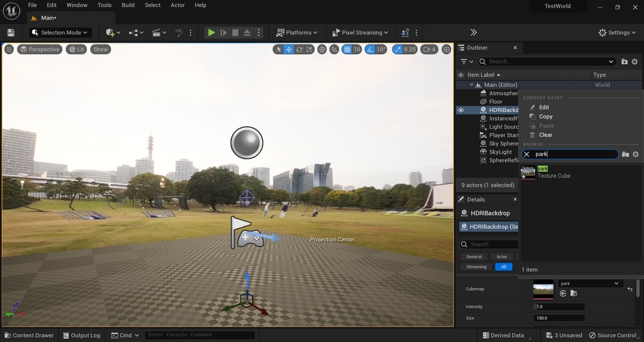
Task: Open the Show flags menu
Action: pyautogui.click(x=100, y=49)
